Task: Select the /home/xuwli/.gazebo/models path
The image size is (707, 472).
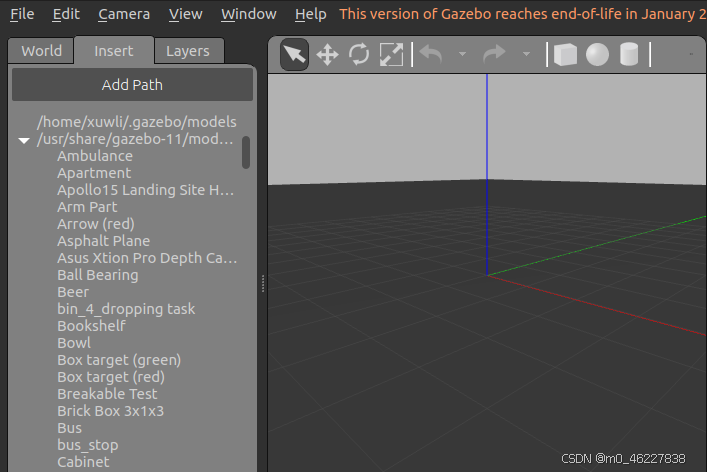Action: click(137, 122)
